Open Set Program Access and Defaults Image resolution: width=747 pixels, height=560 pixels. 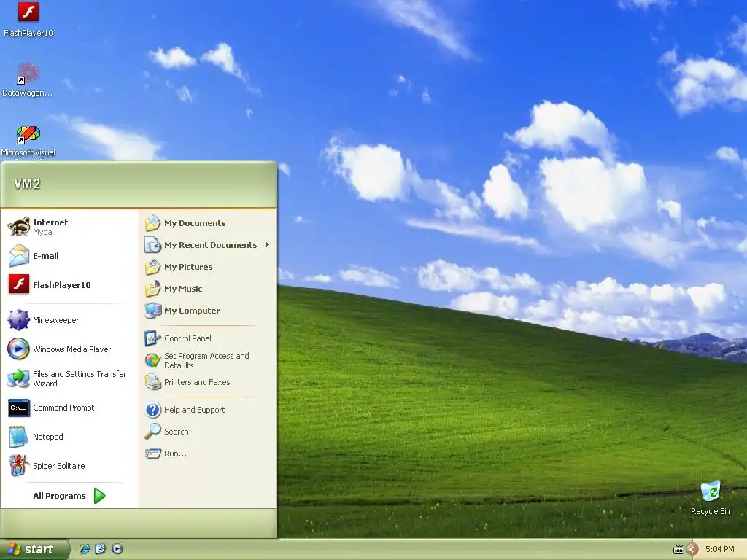point(208,360)
